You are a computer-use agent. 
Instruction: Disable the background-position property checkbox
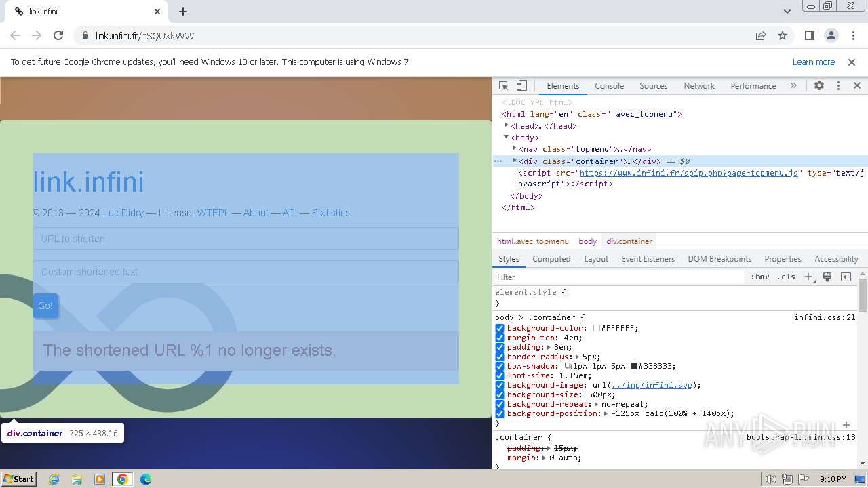(x=500, y=413)
